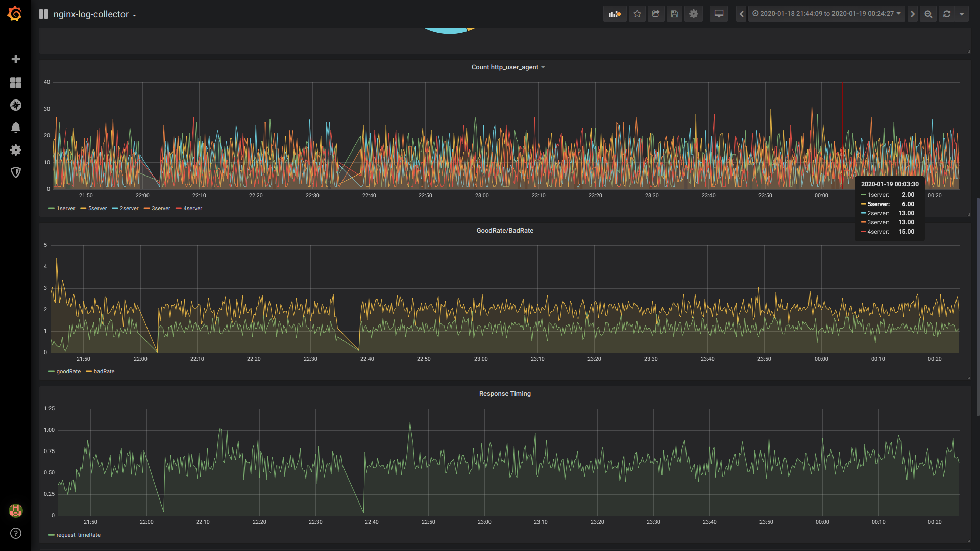Shift time range forward
Viewport: 980px width, 551px height.
(913, 14)
